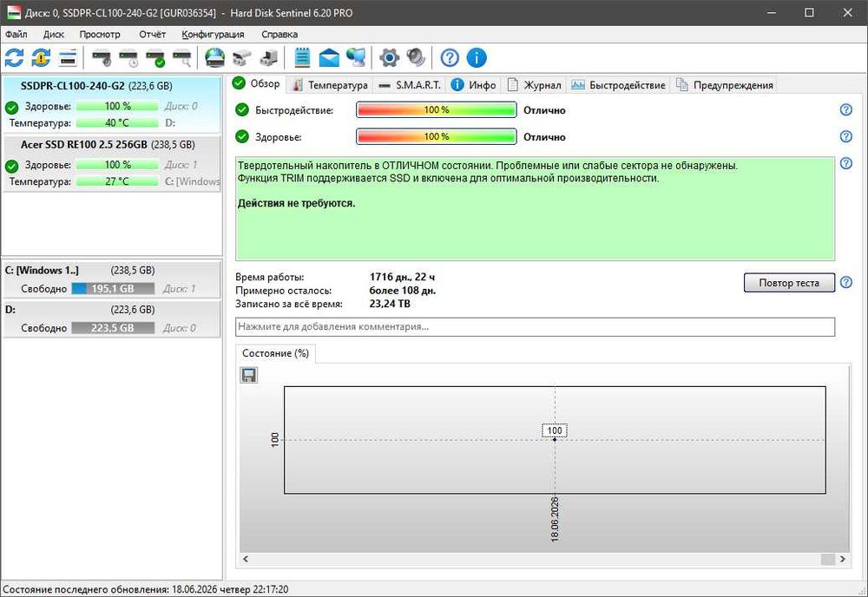The width and height of the screenshot is (868, 597).
Task: Click help icon next to Здоровье bar
Action: click(845, 136)
